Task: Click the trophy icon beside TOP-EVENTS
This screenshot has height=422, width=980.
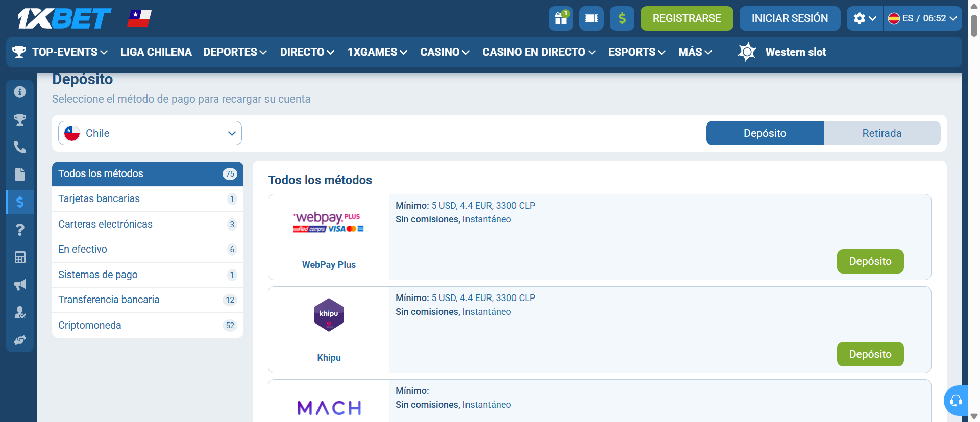Action: pos(19,52)
